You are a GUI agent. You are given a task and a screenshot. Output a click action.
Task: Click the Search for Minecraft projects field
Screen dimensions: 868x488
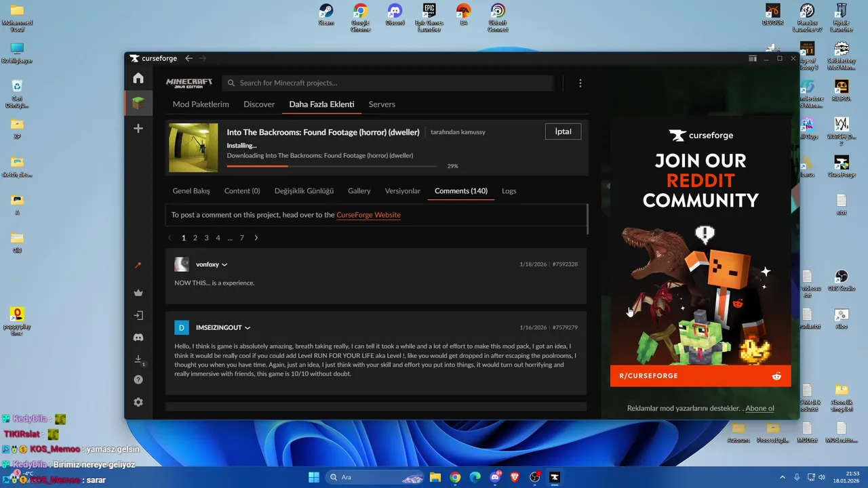coord(388,83)
